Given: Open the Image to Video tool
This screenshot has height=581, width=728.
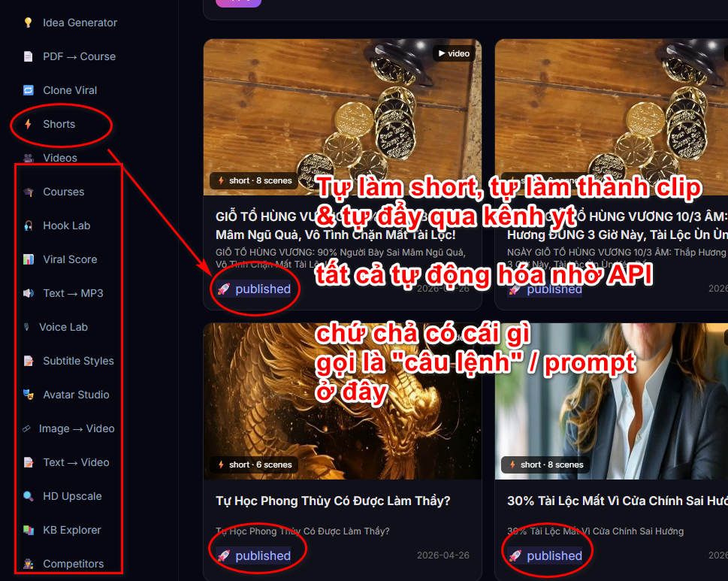Looking at the screenshot, I should pos(77,428).
